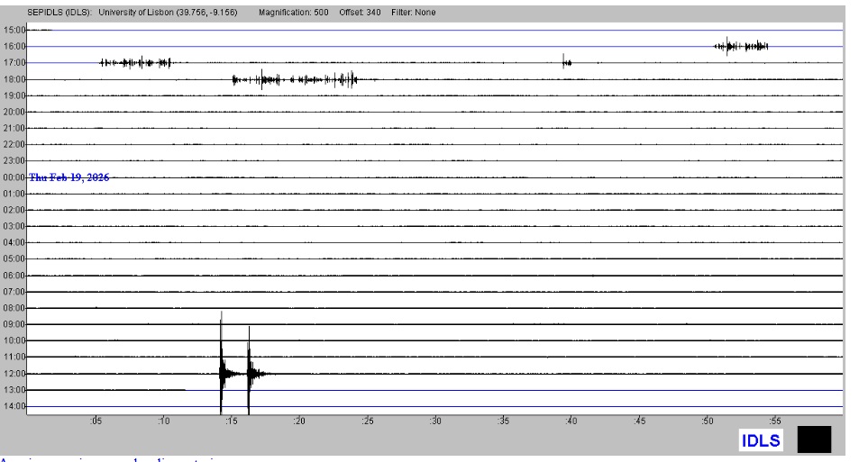The image size is (868, 462).
Task: Click the 14:00 hour label
Action: click(x=14, y=406)
